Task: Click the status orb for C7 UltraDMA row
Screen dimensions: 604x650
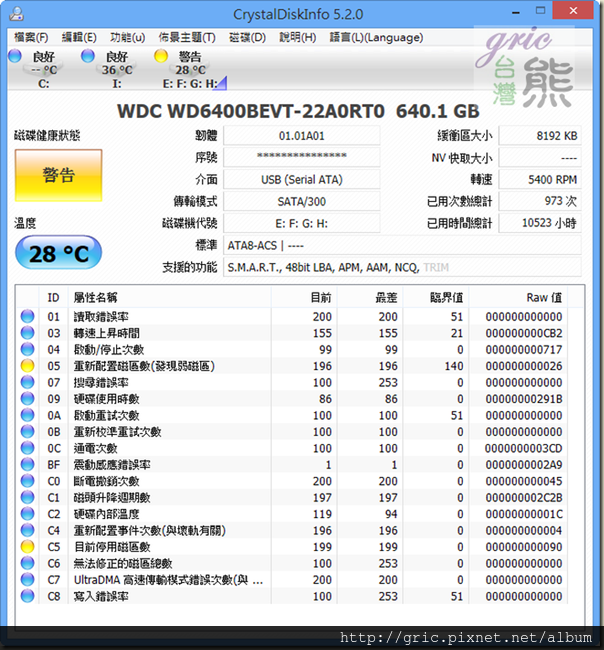Action: [x=27, y=580]
